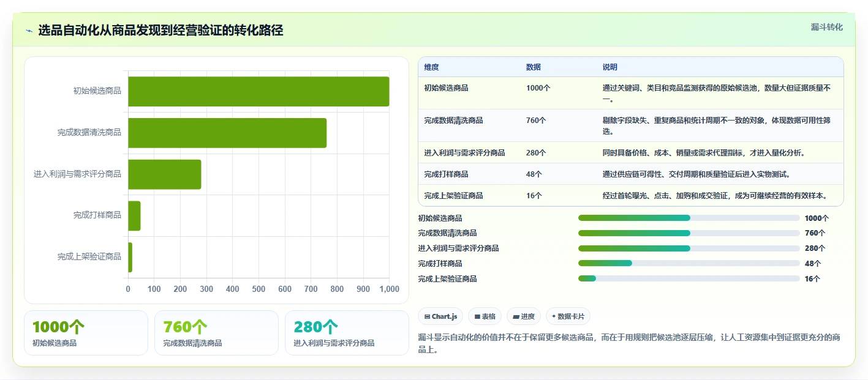868x380 pixels.
Task: Click the 初始候选商品 progress bar showing 1000个
Action: click(689, 218)
